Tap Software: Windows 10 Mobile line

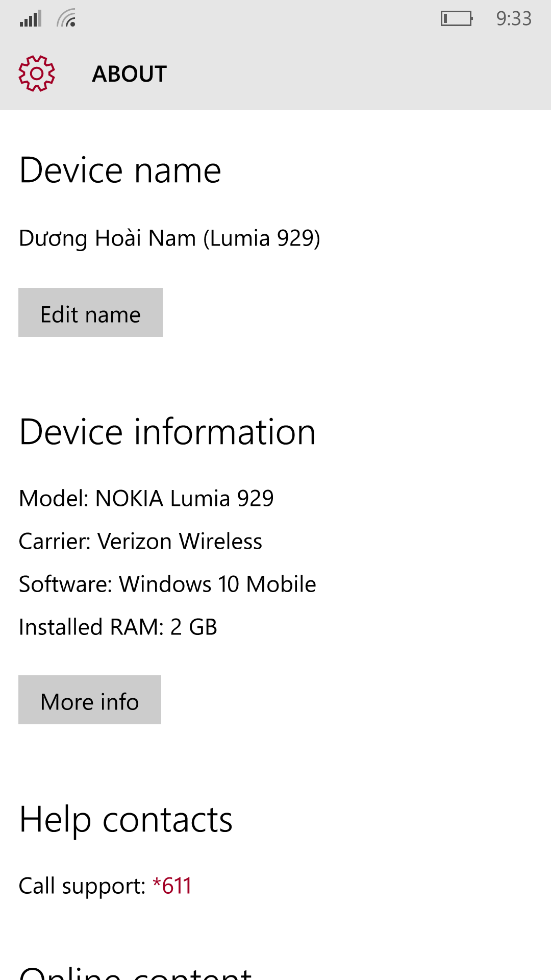[x=167, y=584]
